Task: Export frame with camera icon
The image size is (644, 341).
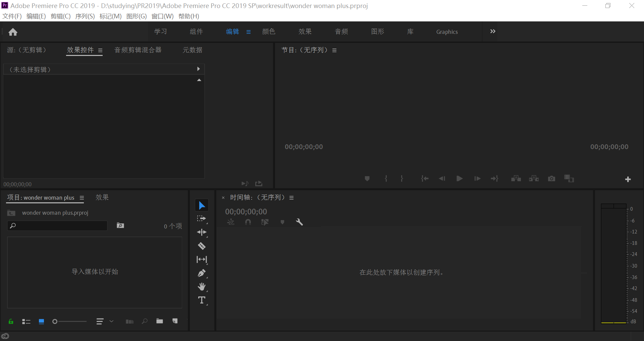Action: 551,179
